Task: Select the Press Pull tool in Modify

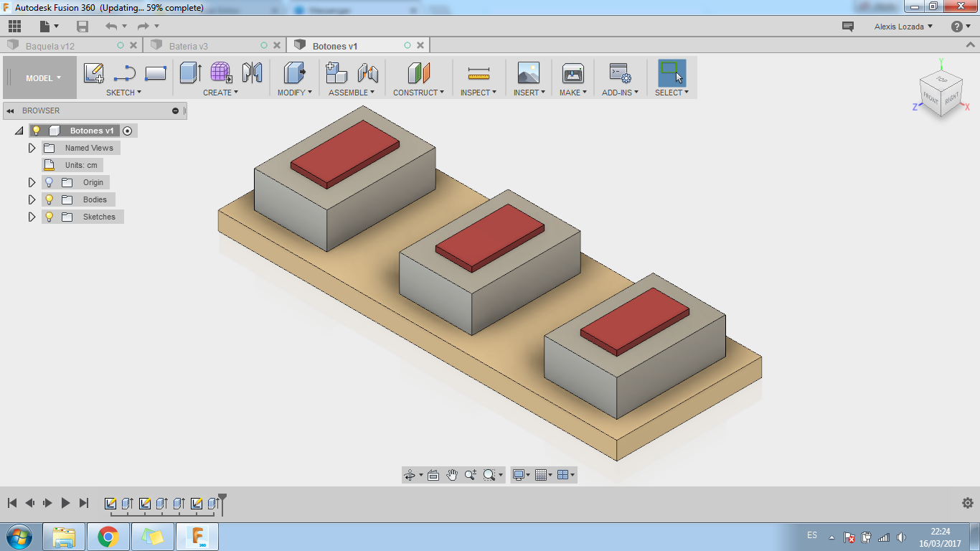Action: (295, 73)
